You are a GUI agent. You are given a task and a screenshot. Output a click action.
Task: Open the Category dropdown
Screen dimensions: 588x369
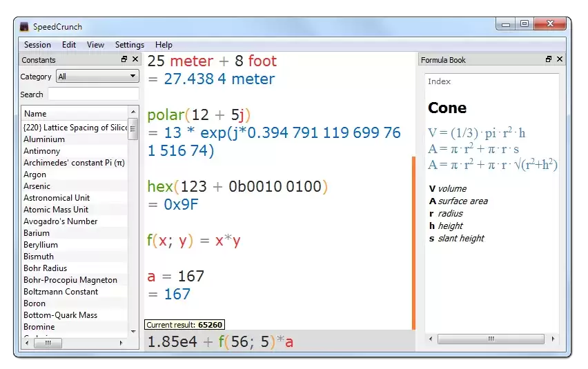97,77
